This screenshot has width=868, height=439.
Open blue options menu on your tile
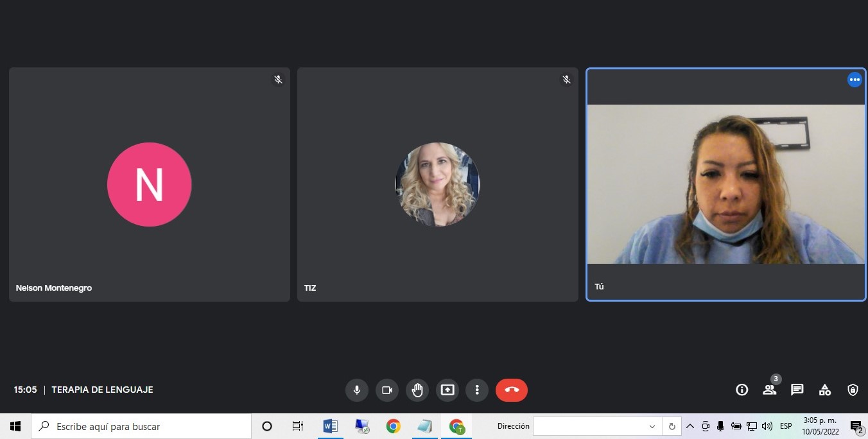coord(855,80)
